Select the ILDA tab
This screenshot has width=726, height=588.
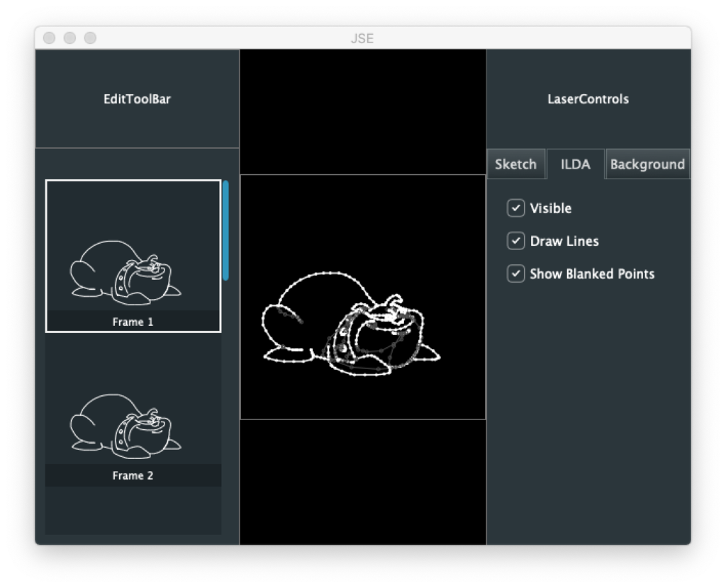point(575,164)
